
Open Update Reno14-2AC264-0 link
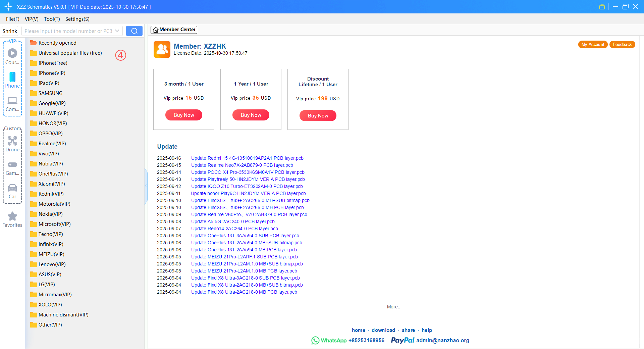234,229
